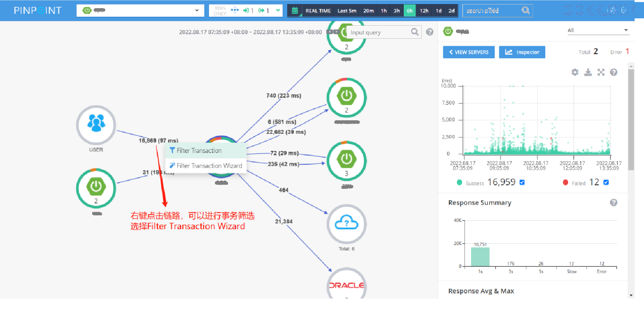Screen dimensions: 644x323
Task: Select the Last 5m time range
Action: (347, 11)
